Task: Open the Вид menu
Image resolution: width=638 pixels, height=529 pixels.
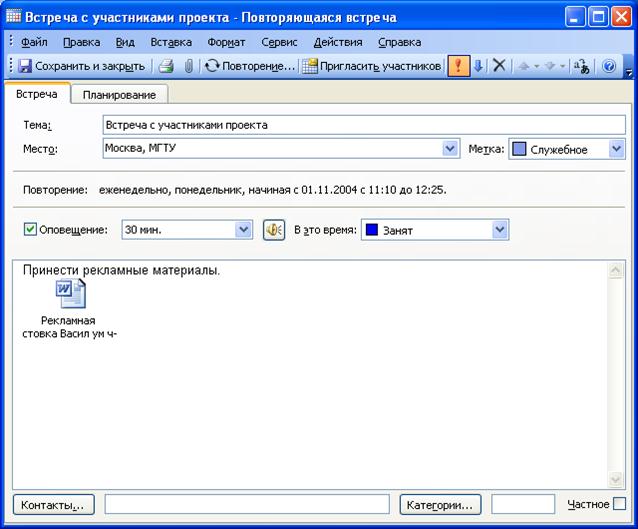Action: 125,42
